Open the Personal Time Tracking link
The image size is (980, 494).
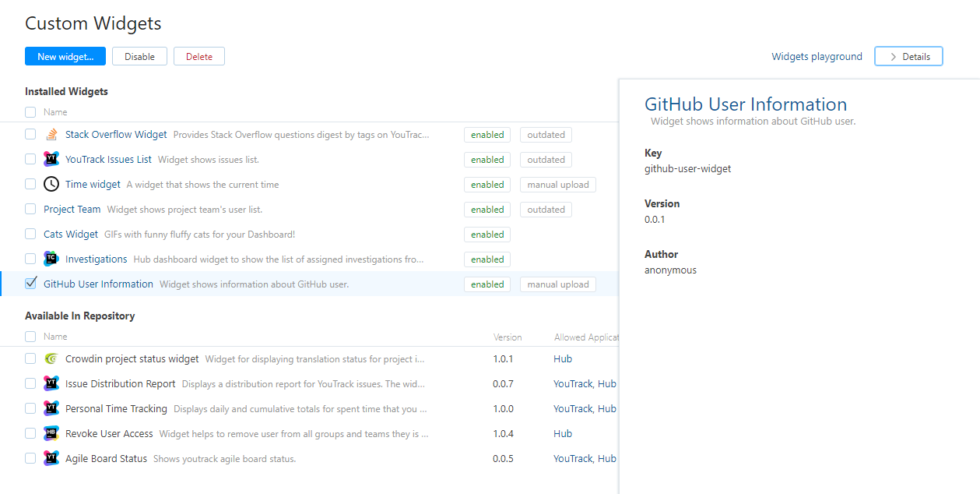pyautogui.click(x=116, y=409)
